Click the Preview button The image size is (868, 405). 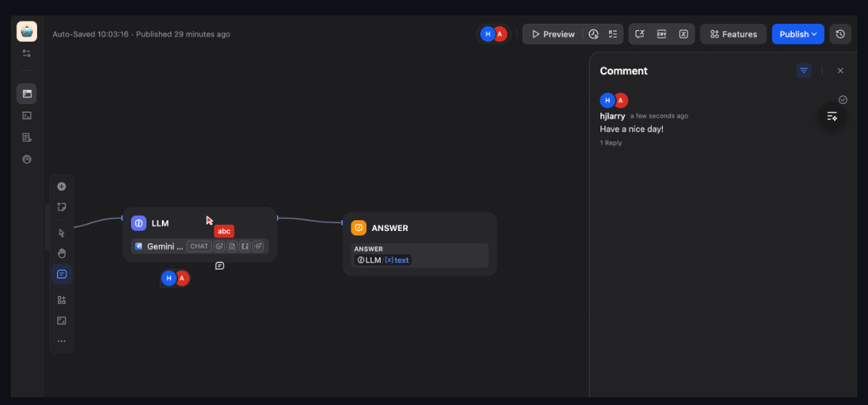tap(553, 34)
